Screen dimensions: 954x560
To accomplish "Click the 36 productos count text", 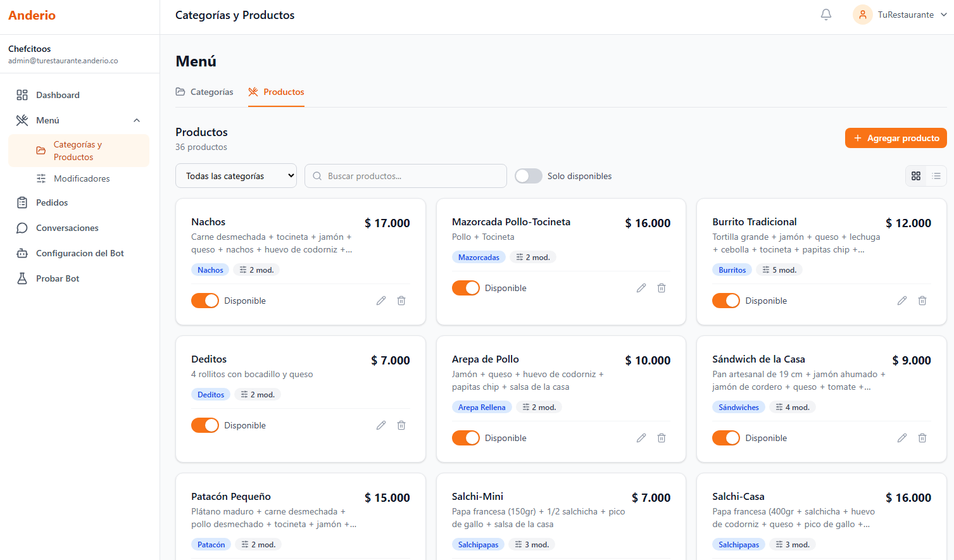I will point(201,147).
